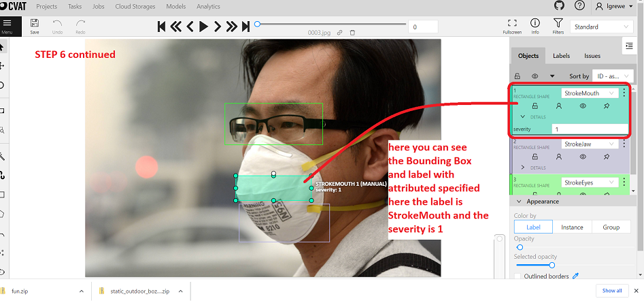The image size is (644, 303).
Task: Toggle visibility eye for StrokeMouth object
Action: tap(582, 106)
